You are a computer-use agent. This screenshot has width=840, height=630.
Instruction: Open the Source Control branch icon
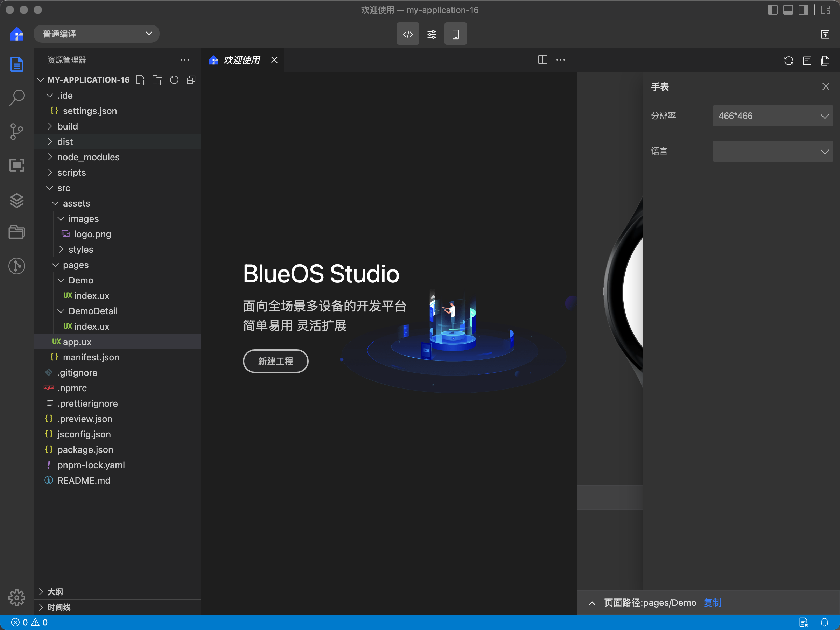(17, 131)
